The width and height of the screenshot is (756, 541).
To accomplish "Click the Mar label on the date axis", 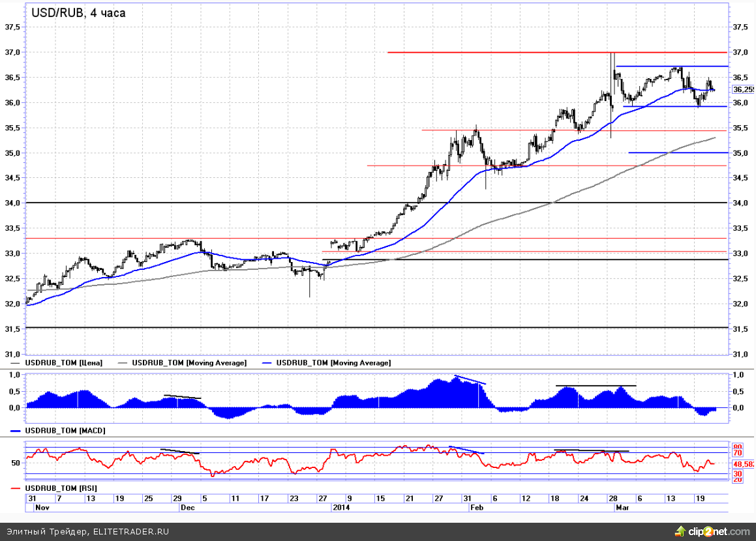I will click(622, 506).
